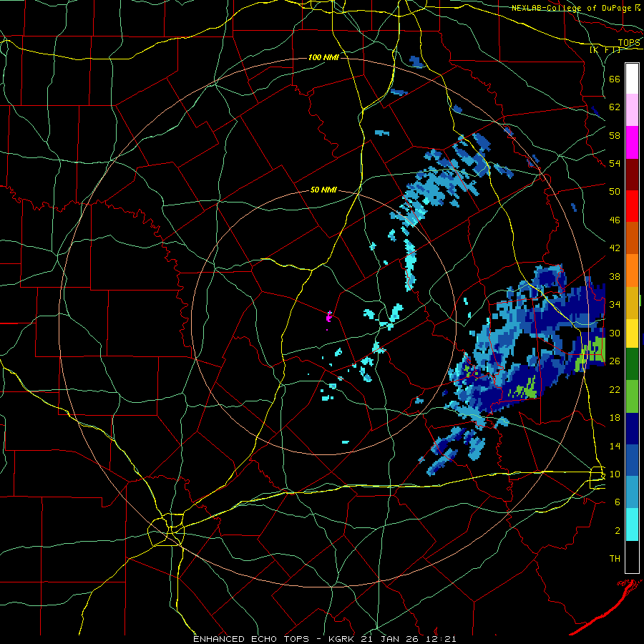This screenshot has height=644, width=644.
Task: Click the legend value 18
Action: (615, 418)
